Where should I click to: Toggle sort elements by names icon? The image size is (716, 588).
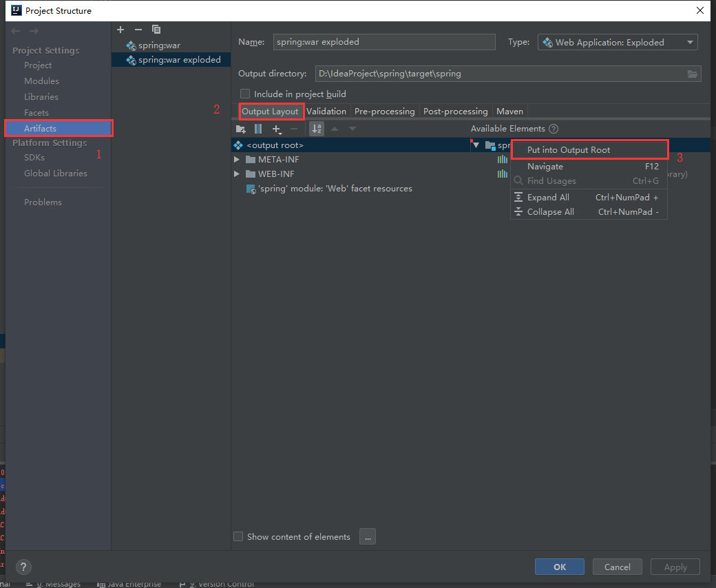click(x=317, y=129)
